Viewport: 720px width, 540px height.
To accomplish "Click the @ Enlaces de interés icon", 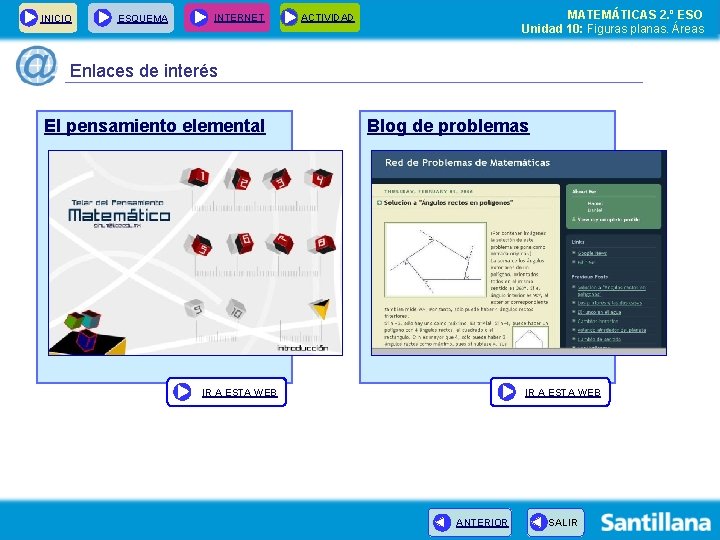I will click(x=36, y=66).
